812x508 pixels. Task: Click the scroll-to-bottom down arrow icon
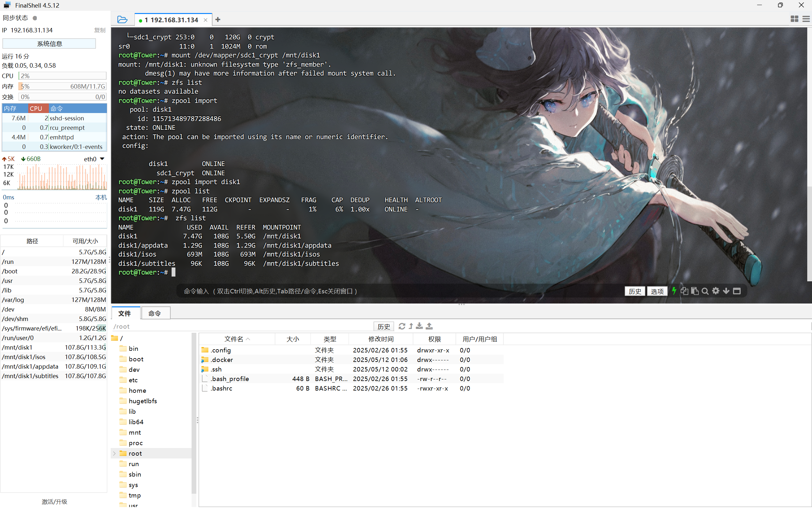(x=726, y=291)
